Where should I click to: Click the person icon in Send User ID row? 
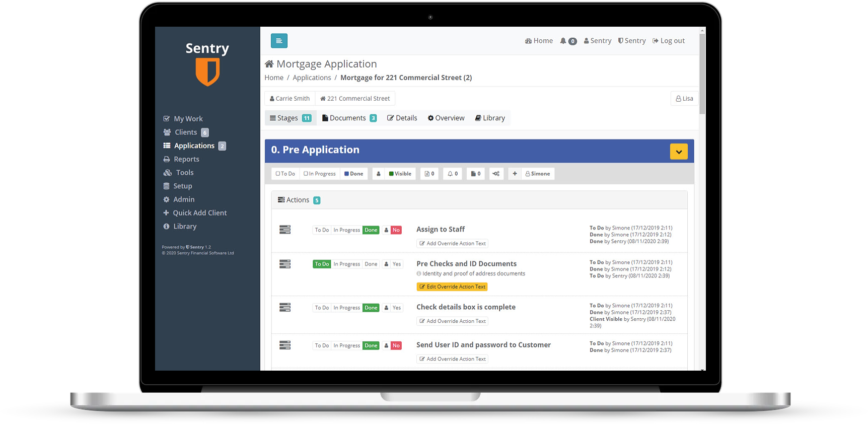[x=386, y=345]
